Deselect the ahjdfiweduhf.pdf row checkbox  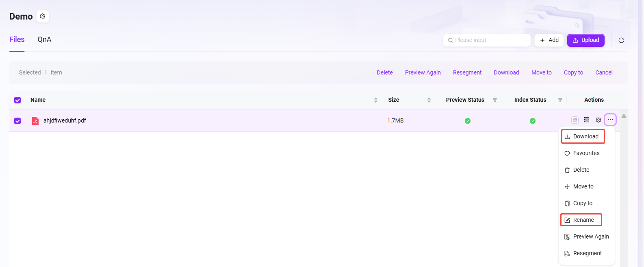tap(17, 121)
